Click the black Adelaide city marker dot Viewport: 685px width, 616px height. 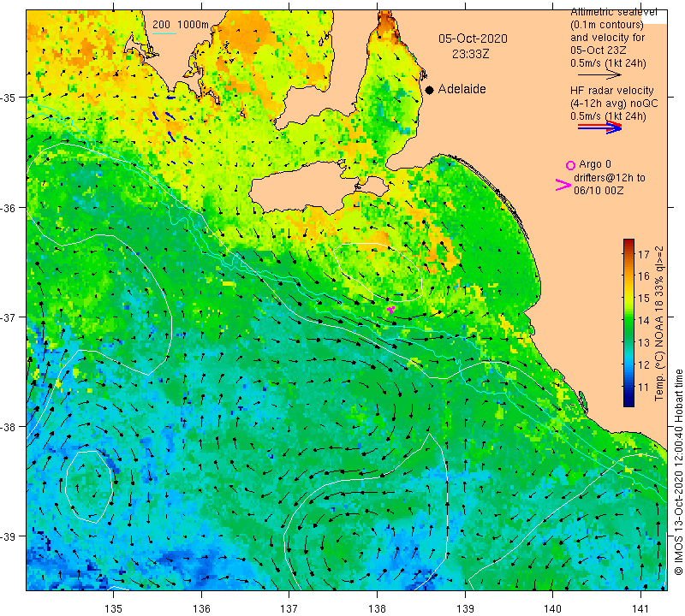click(x=430, y=90)
